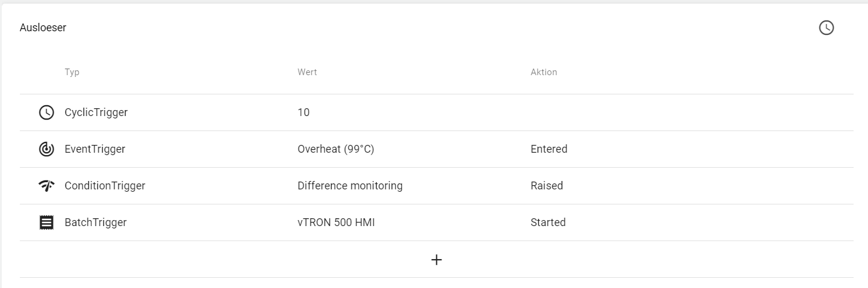Image resolution: width=868 pixels, height=288 pixels.
Task: Select the CyclicTrigger row label
Action: click(x=96, y=112)
